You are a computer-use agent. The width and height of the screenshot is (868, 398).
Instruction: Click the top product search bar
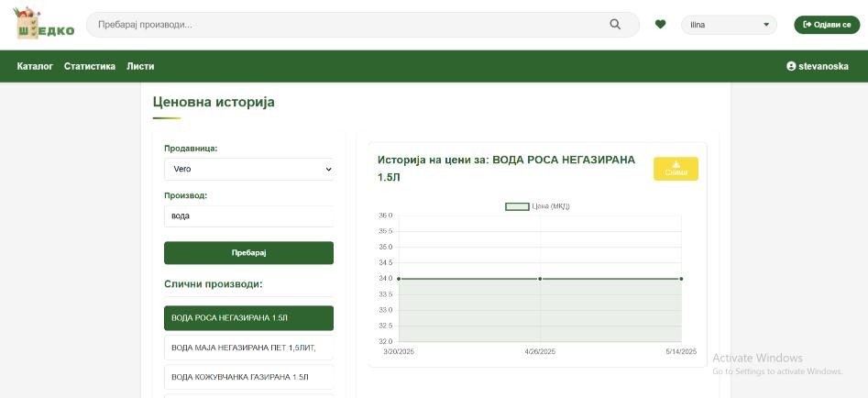348,25
